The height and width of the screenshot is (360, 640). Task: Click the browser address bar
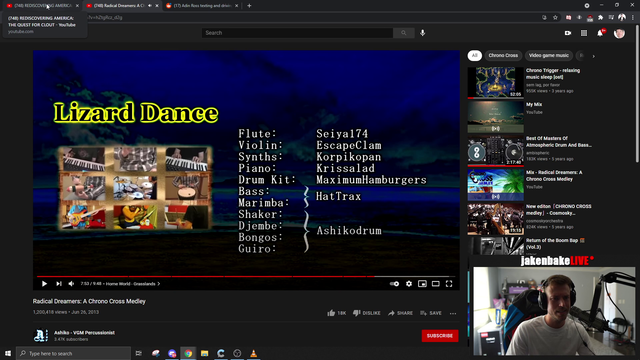[310, 18]
